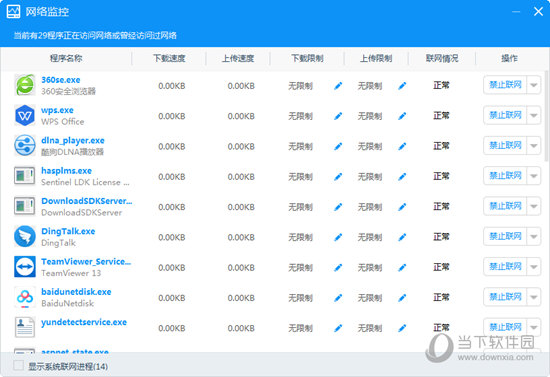550x377 pixels.
Task: Edit upload limit for DingTalk.exe
Action: 402,237
